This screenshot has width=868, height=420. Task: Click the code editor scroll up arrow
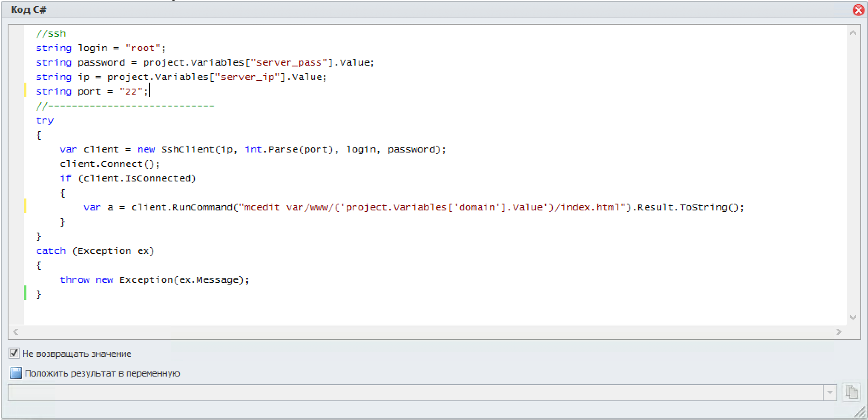[853, 32]
